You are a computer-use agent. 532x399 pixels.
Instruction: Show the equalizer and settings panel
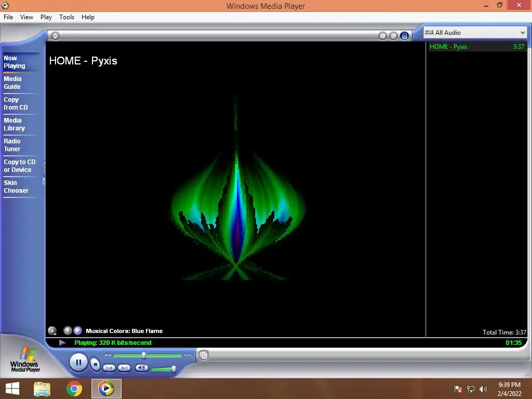(x=393, y=36)
